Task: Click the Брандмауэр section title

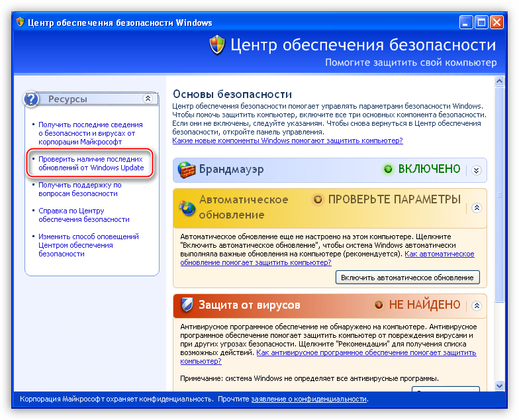Action: click(231, 170)
